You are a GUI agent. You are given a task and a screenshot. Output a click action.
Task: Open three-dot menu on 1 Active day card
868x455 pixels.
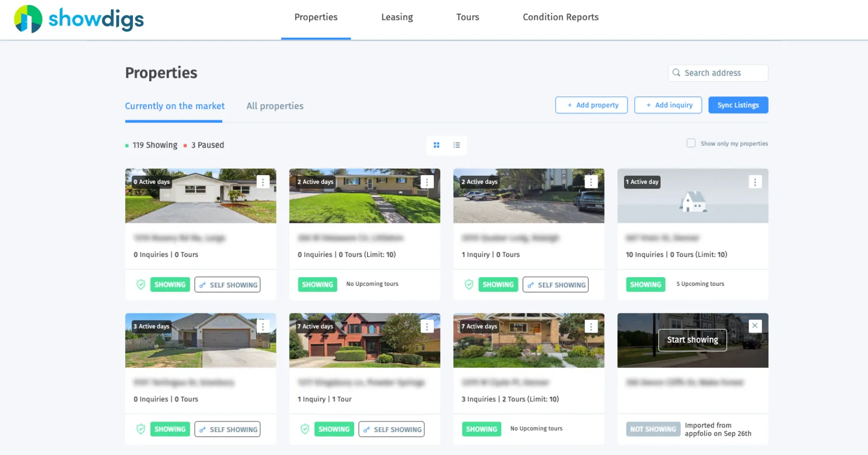[755, 182]
